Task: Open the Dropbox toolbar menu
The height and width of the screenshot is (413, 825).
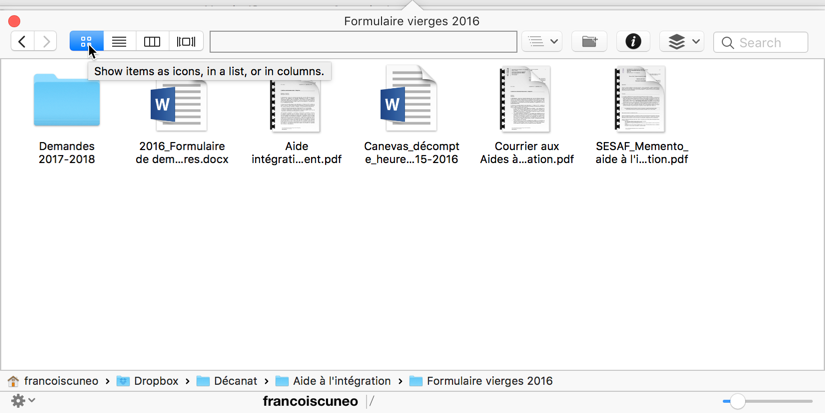Action: click(683, 42)
